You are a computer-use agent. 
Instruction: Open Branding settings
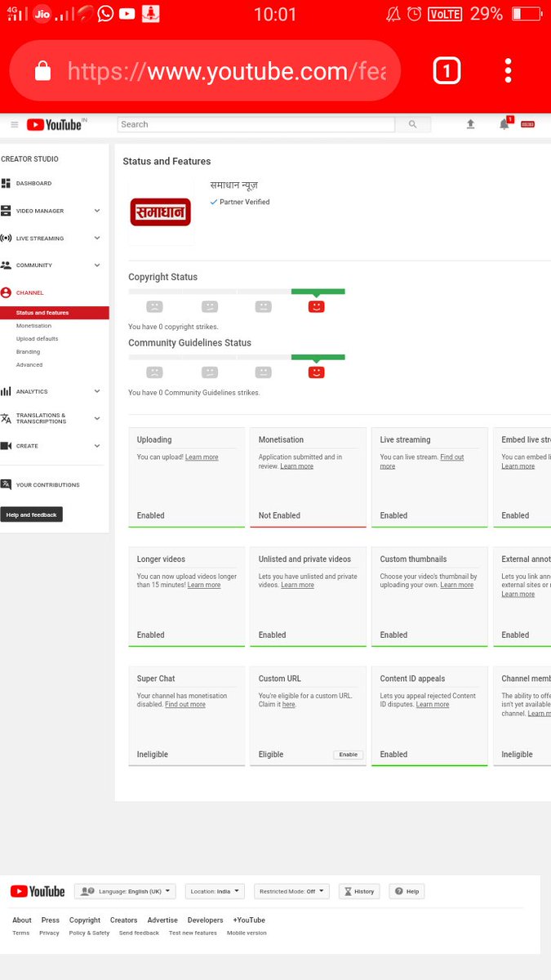28,352
